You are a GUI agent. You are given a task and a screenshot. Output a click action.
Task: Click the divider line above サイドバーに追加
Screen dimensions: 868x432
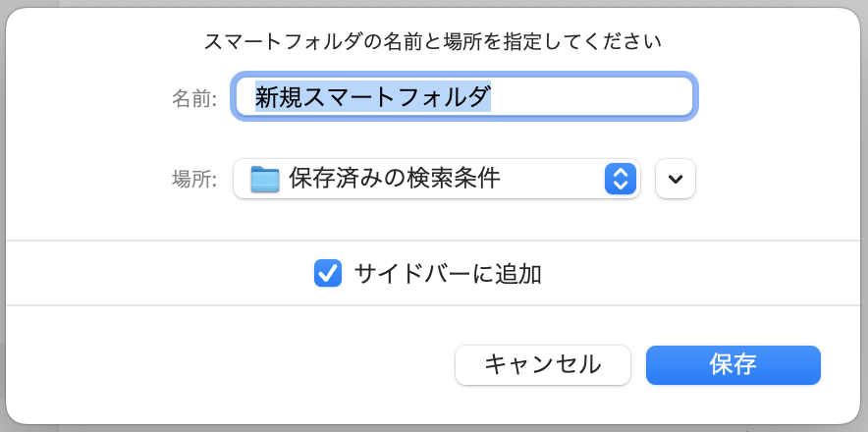point(433,240)
